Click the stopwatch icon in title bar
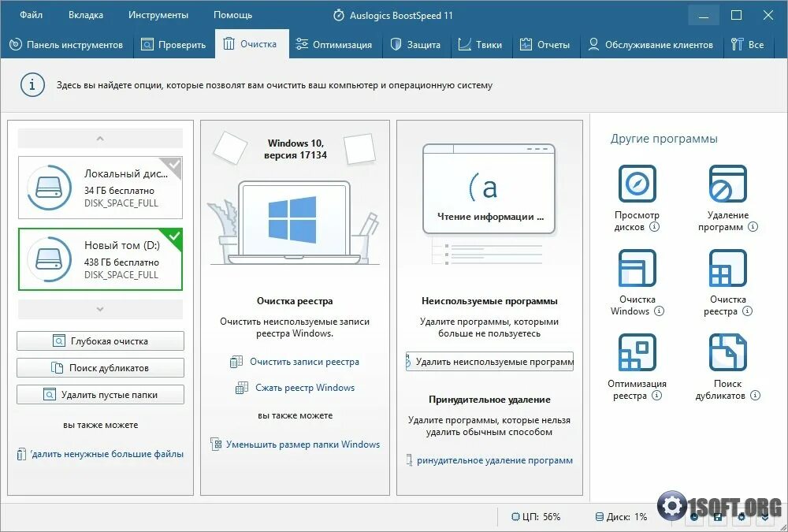 [x=339, y=15]
